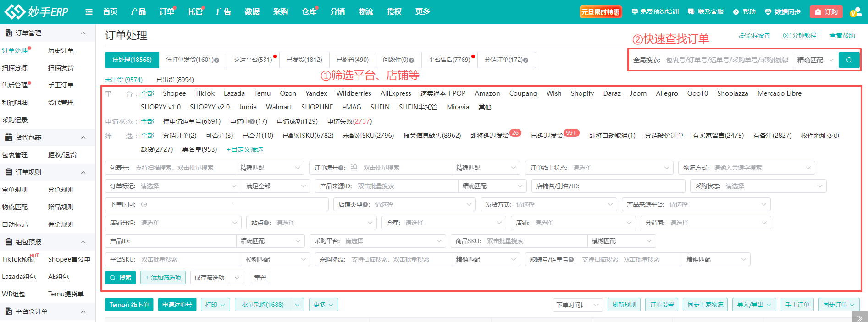868x322 pixels.
Task: Click the batch search icon in 订单编号 field
Action: click(354, 168)
